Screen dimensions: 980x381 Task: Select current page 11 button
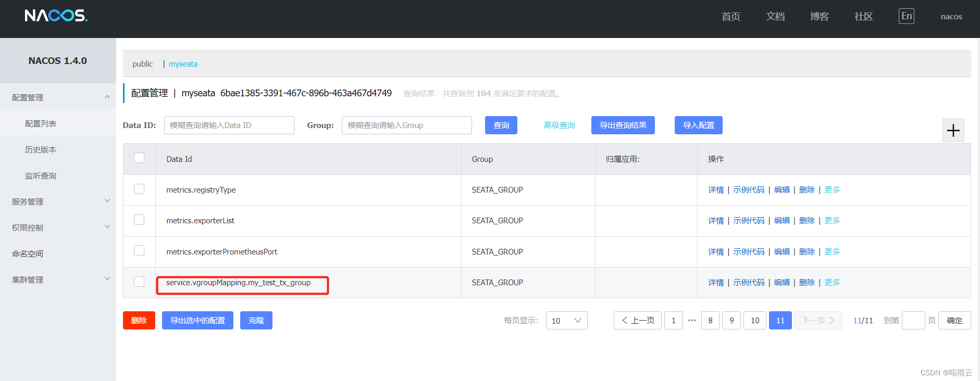[780, 321]
